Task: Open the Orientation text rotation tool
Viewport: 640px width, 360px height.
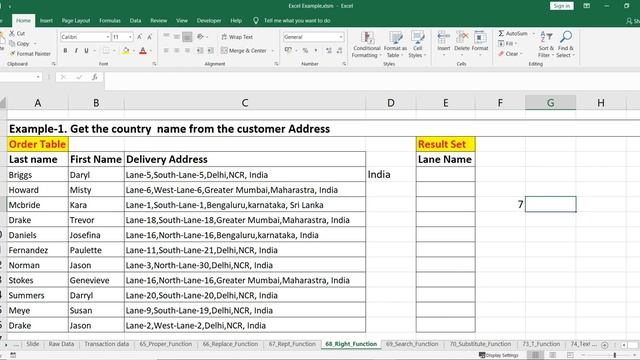Action: tap(200, 37)
